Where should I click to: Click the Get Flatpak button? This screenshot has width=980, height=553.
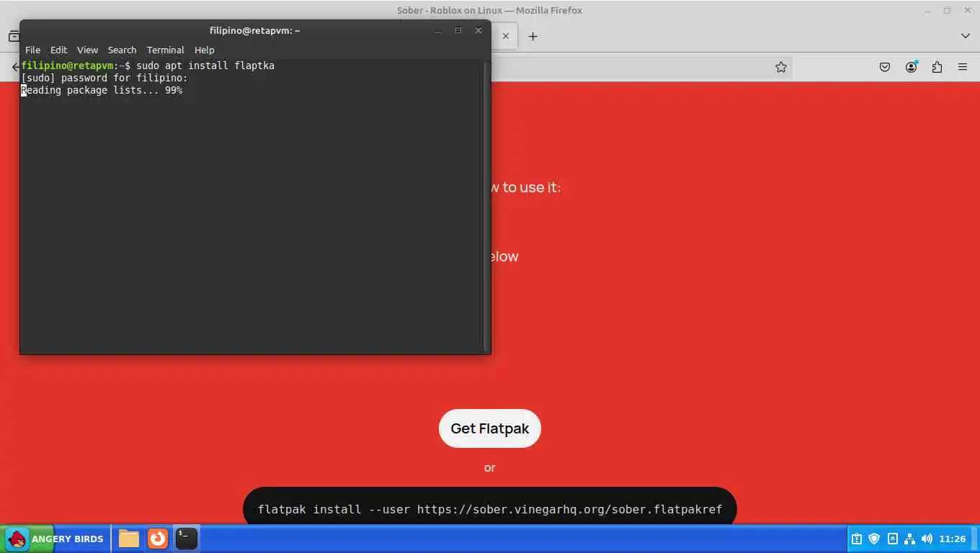pyautogui.click(x=490, y=428)
